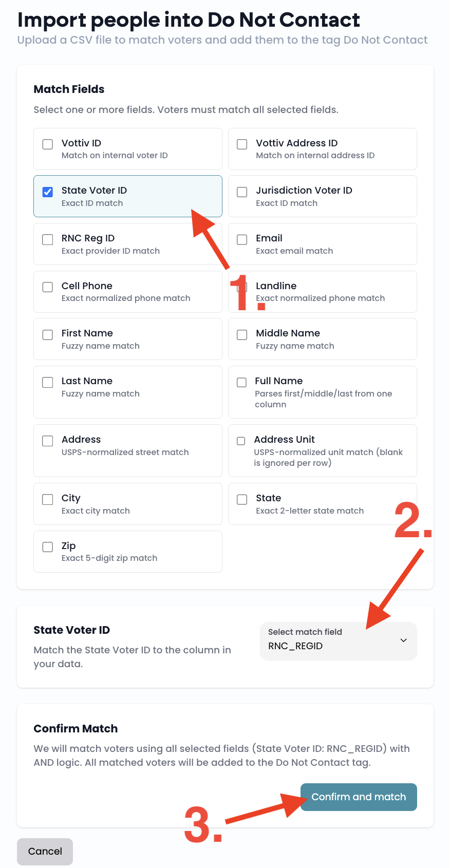
Task: Cancel the import
Action: coord(45,852)
